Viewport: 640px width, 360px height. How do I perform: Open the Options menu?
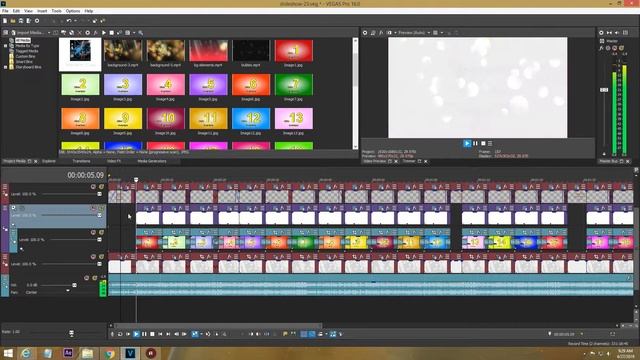pos(73,11)
